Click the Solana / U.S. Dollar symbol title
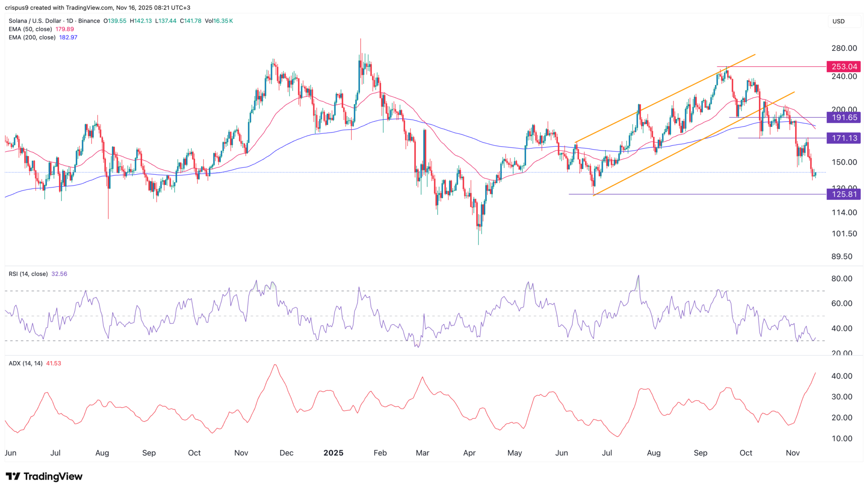Screen dimensions: 868x491 [35, 21]
